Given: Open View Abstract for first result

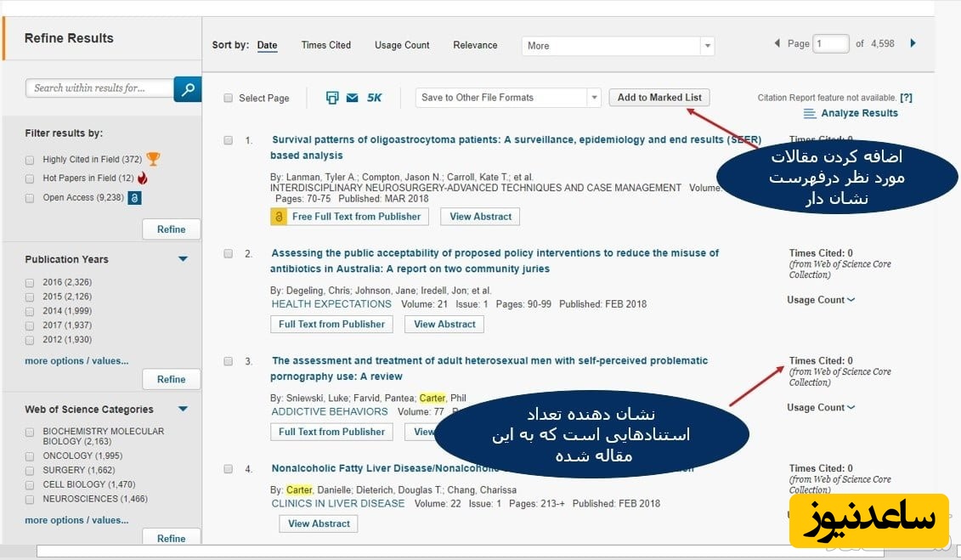Looking at the screenshot, I should point(480,217).
